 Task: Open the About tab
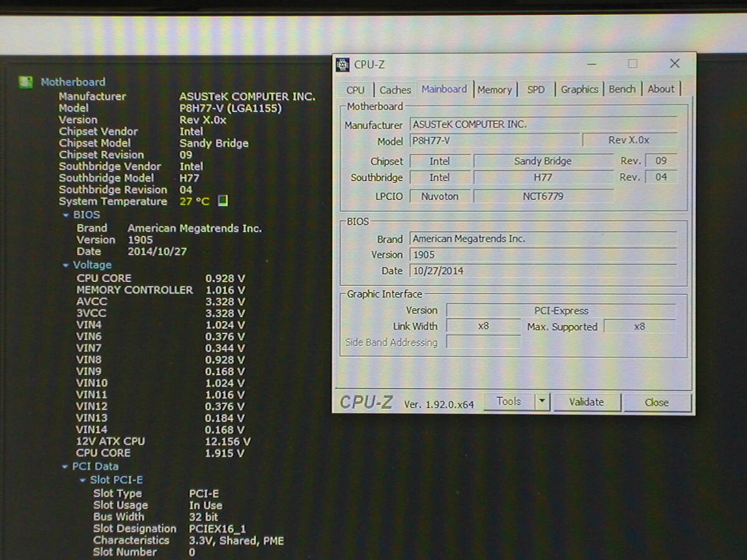[x=660, y=90]
